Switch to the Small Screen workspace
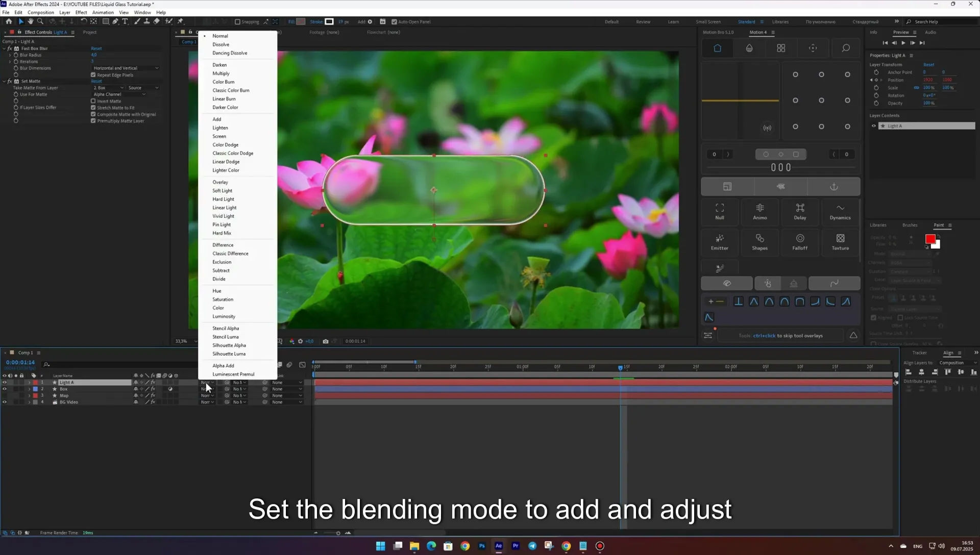Viewport: 980px width, 555px height. (708, 22)
